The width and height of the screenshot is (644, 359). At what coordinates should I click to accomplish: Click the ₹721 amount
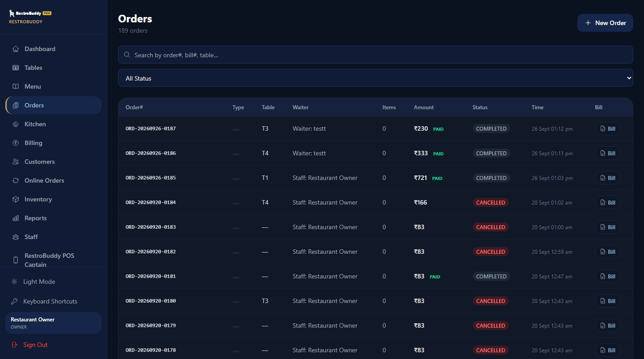420,178
